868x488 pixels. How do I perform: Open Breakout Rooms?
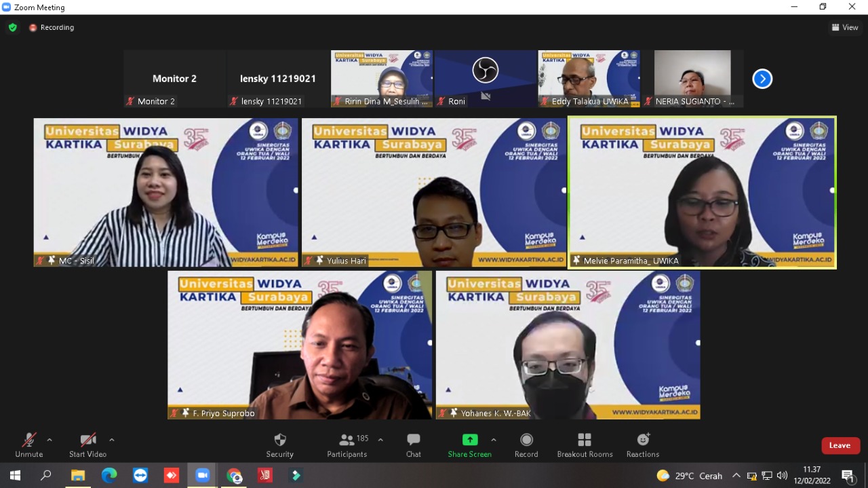585,445
